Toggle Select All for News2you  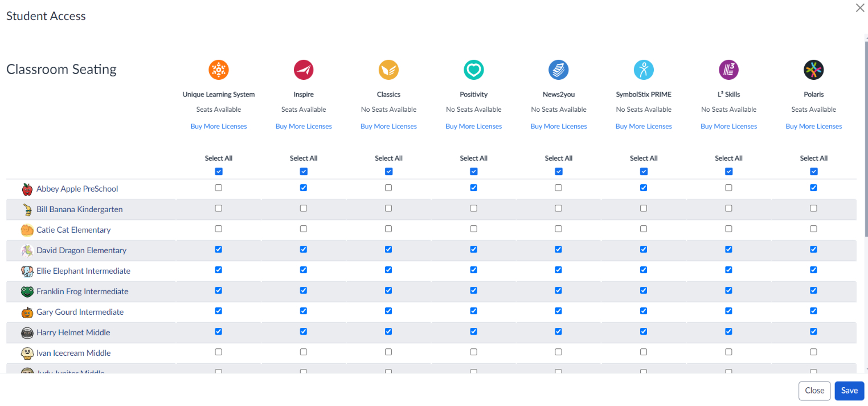coord(559,172)
